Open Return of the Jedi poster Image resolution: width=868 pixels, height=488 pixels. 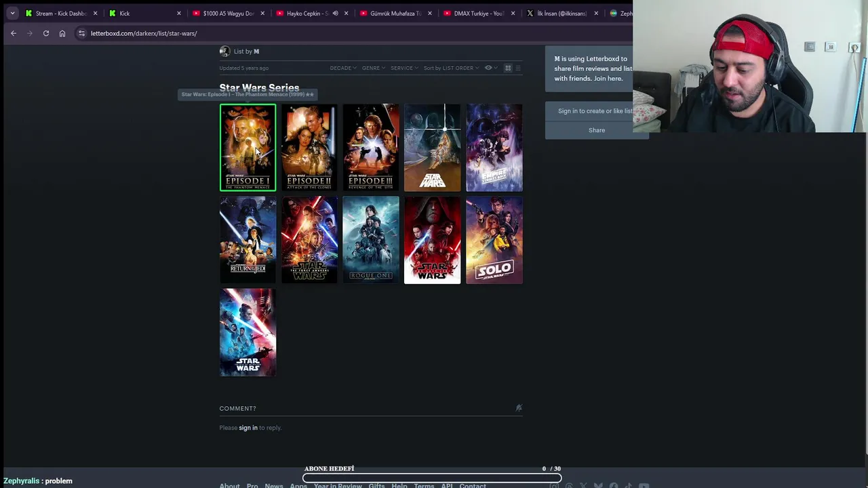(248, 240)
